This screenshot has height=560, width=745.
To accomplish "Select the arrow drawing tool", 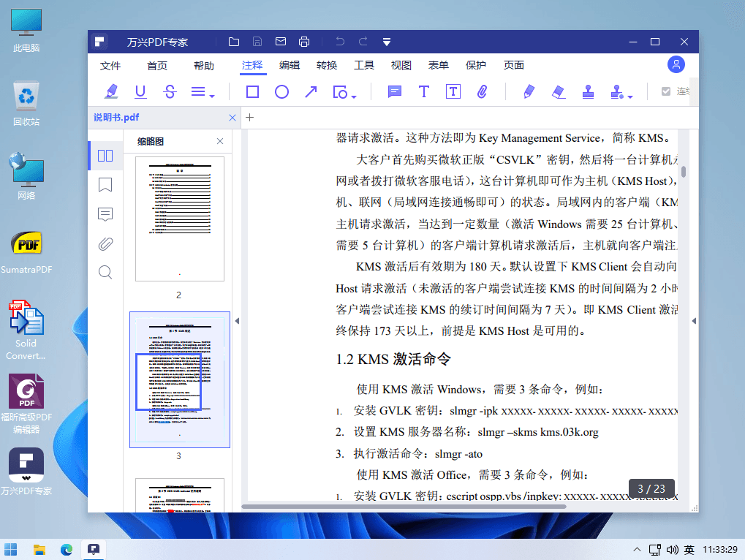I will coord(311,91).
